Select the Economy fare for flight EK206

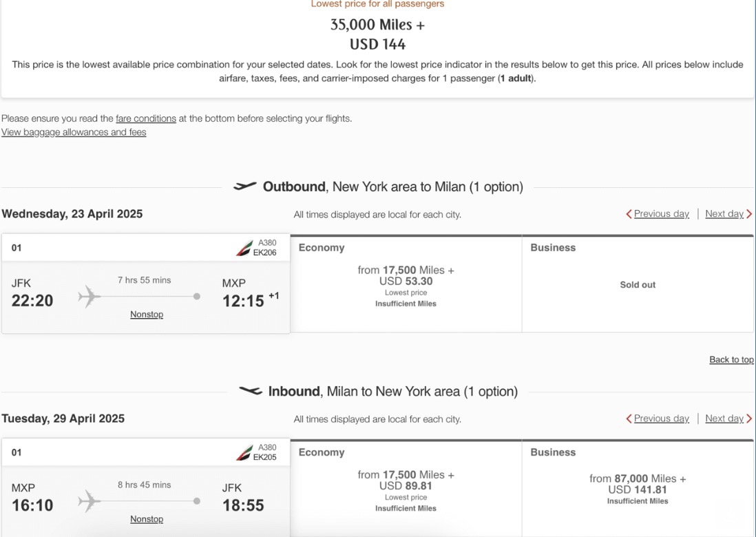[408, 282]
